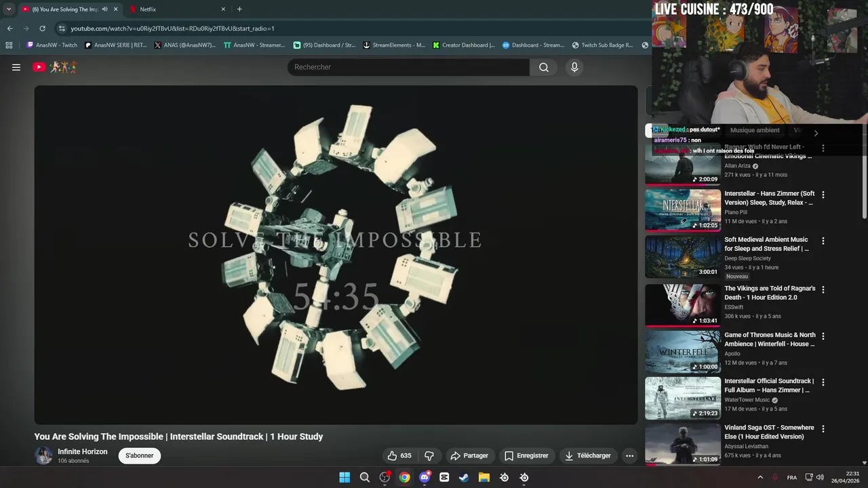Open StreamElements bookmark

pyautogui.click(x=394, y=45)
